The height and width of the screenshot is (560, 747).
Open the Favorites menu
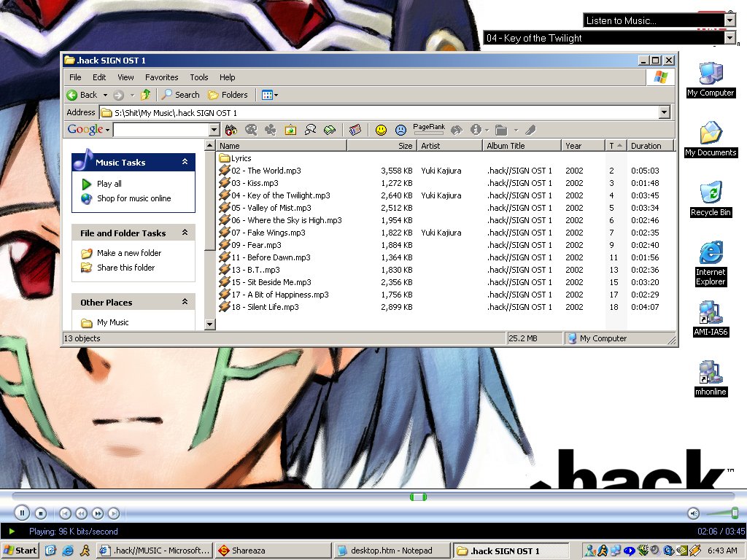[x=161, y=77]
